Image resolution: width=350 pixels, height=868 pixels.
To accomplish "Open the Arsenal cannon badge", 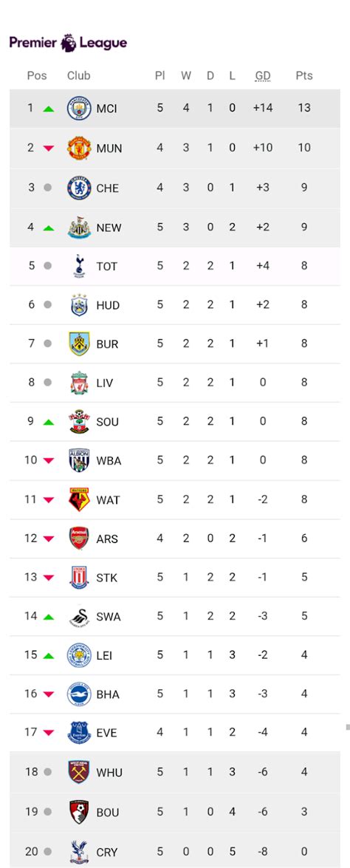I will coord(79,538).
